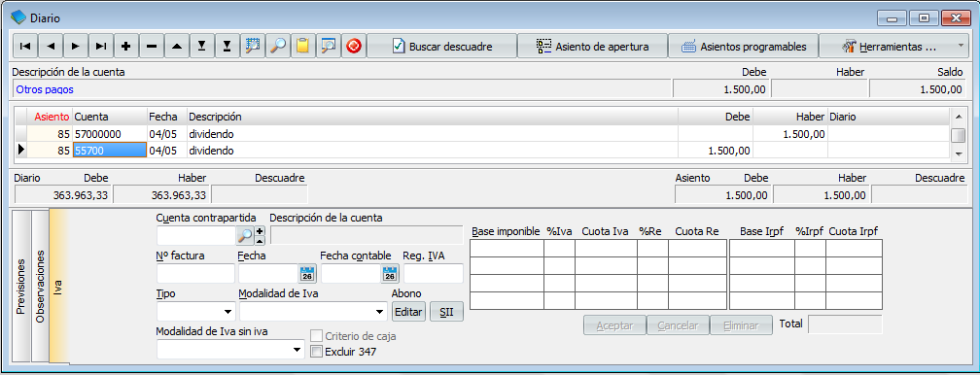Open Fecha calendar picker

click(307, 274)
